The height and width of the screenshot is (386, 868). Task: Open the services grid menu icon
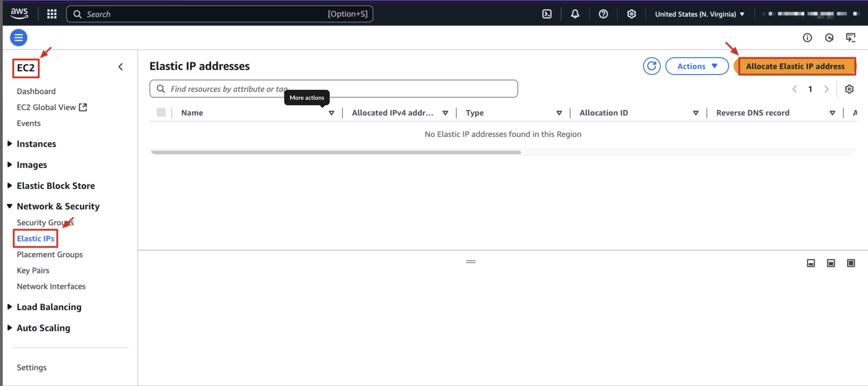[51, 14]
